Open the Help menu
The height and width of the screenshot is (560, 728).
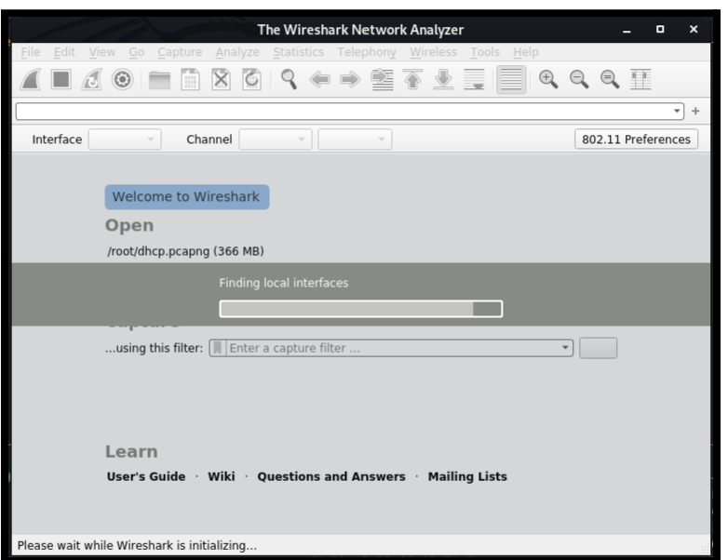[x=526, y=52]
